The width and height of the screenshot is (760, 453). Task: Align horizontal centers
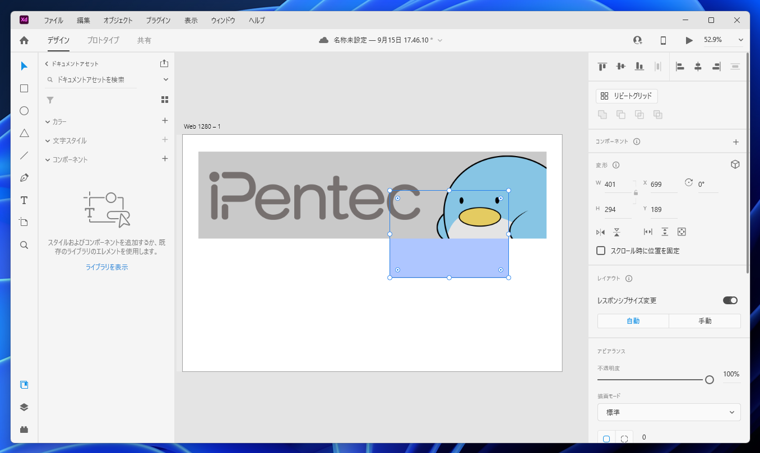coord(698,66)
